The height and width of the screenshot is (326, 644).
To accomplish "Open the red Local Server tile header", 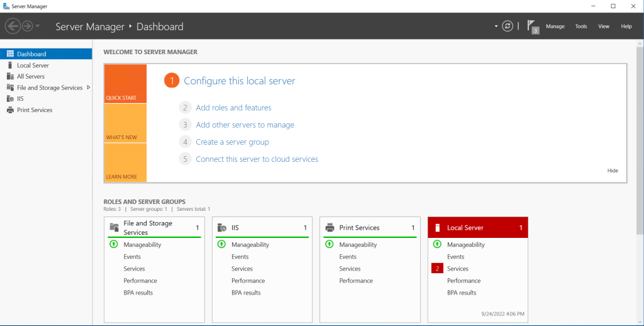I will click(478, 227).
